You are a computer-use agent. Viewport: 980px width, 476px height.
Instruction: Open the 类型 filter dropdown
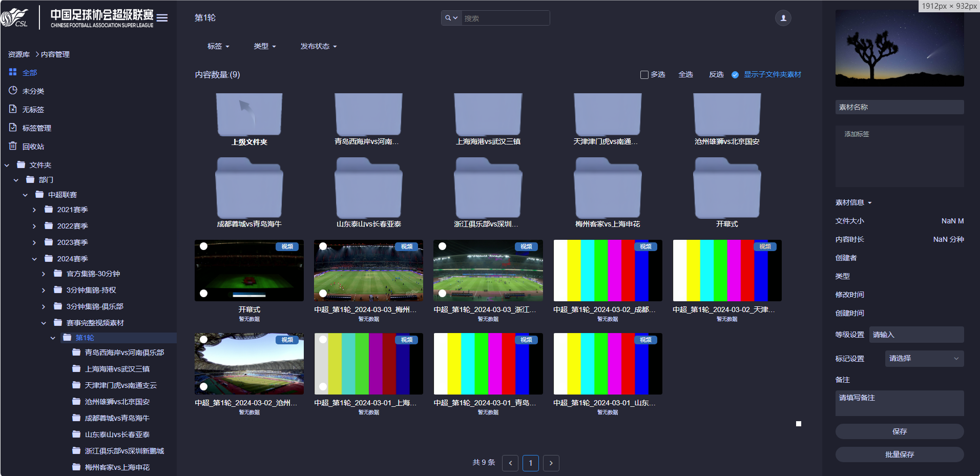(x=265, y=46)
